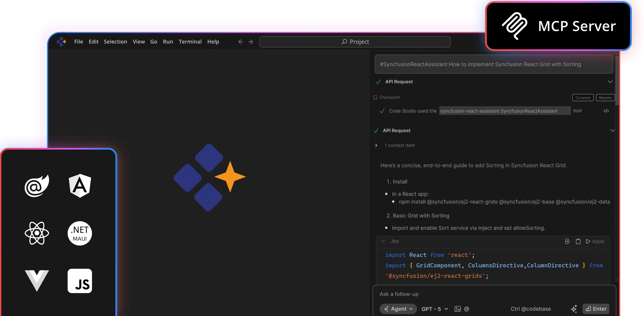Open the Terminal menu
This screenshot has width=644, height=316.
click(x=190, y=42)
